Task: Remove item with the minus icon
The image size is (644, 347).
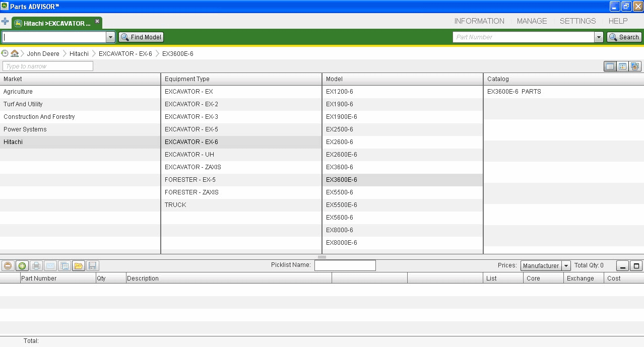Action: pos(8,266)
